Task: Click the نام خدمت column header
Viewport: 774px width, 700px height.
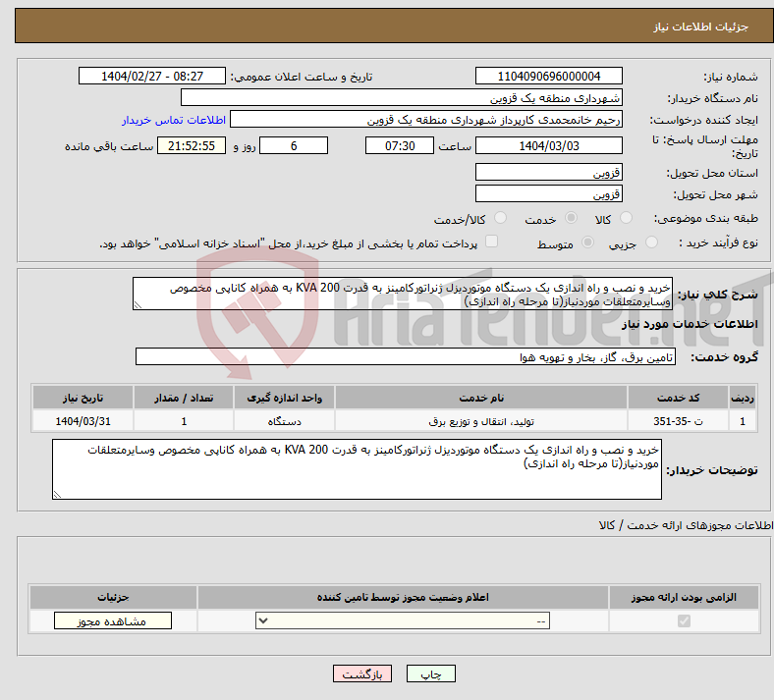Action: 481,398
